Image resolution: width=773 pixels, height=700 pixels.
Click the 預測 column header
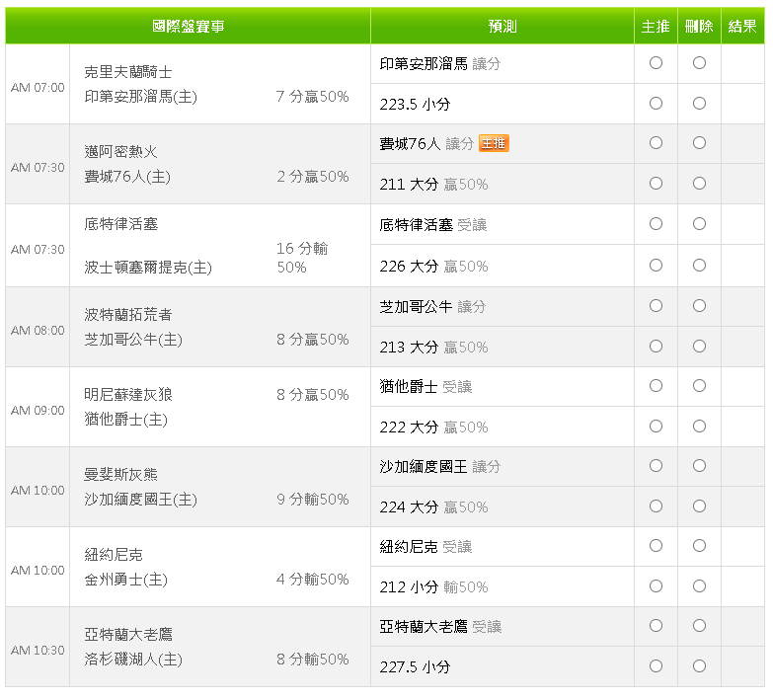tap(502, 26)
